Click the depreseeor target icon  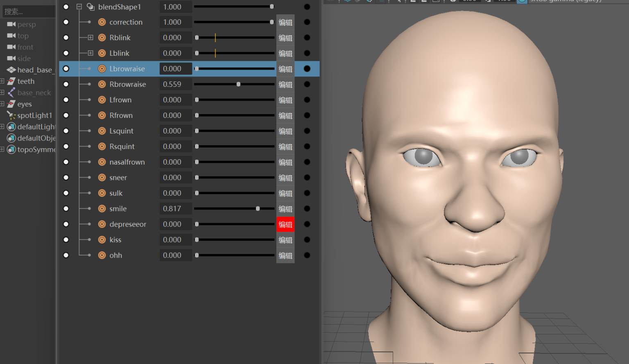coord(102,224)
